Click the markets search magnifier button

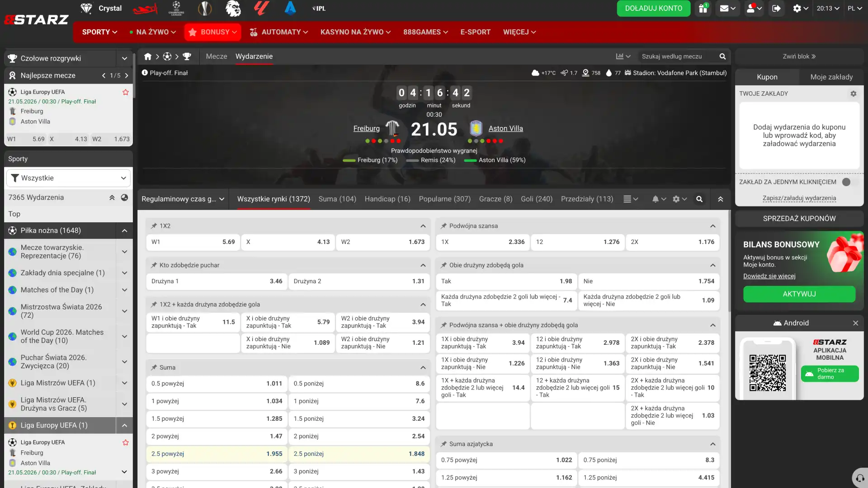pos(699,199)
